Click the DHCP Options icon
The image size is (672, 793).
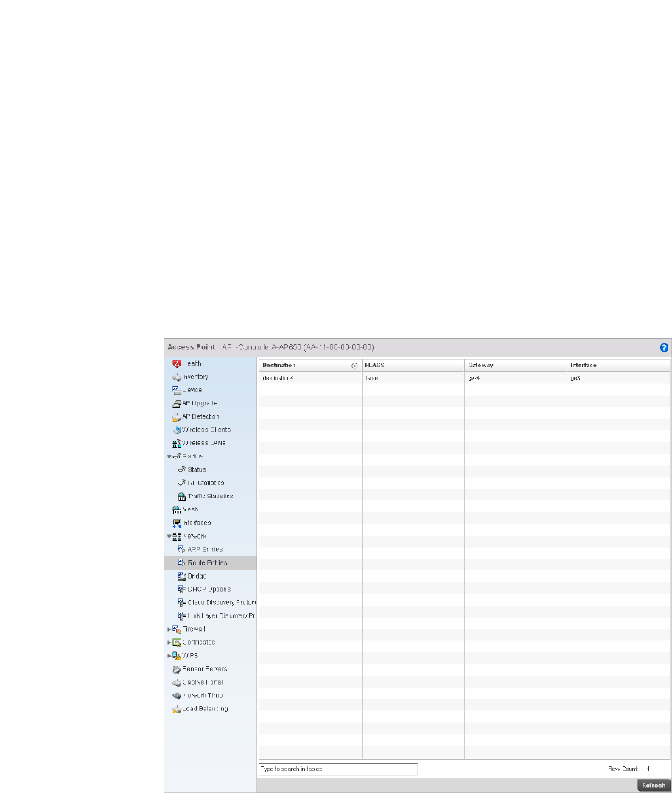[182, 590]
